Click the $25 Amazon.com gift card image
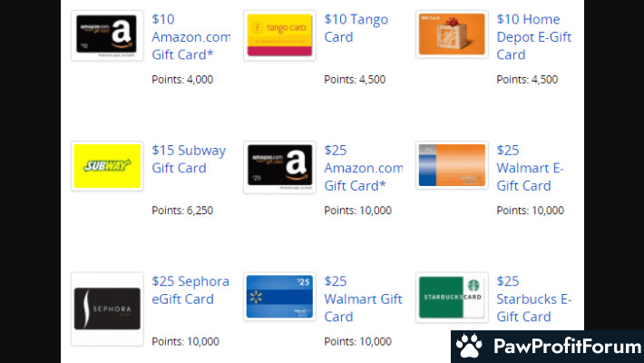Viewport: 644px width, 363px height. point(279,167)
